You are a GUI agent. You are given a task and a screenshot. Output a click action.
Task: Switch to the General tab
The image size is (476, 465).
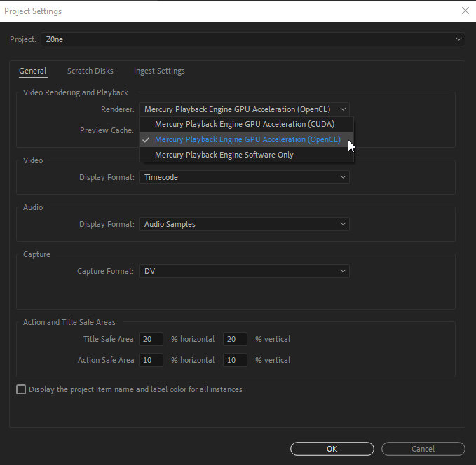[33, 71]
